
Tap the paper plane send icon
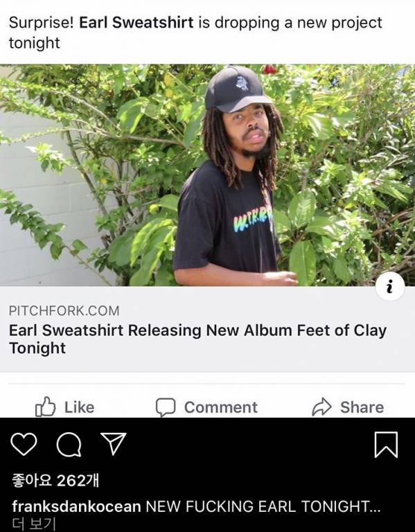coord(114,443)
